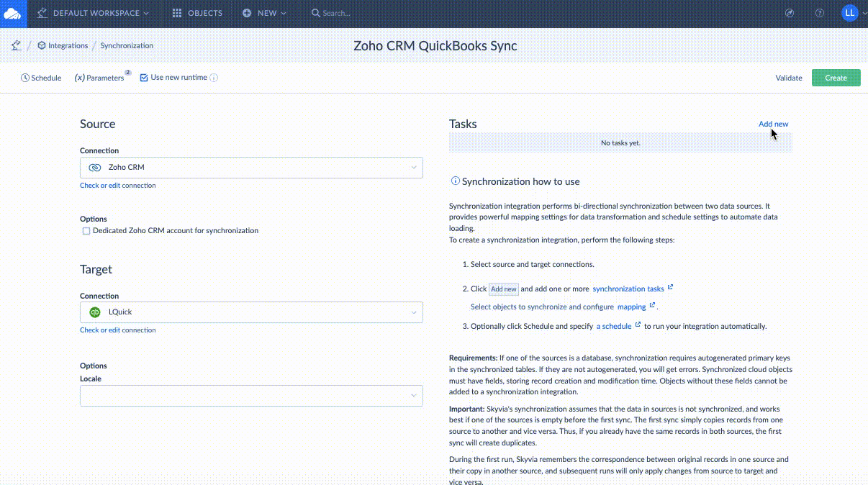Click the Synchronization breadcrumb
This screenshot has width=868, height=485.
tap(127, 45)
